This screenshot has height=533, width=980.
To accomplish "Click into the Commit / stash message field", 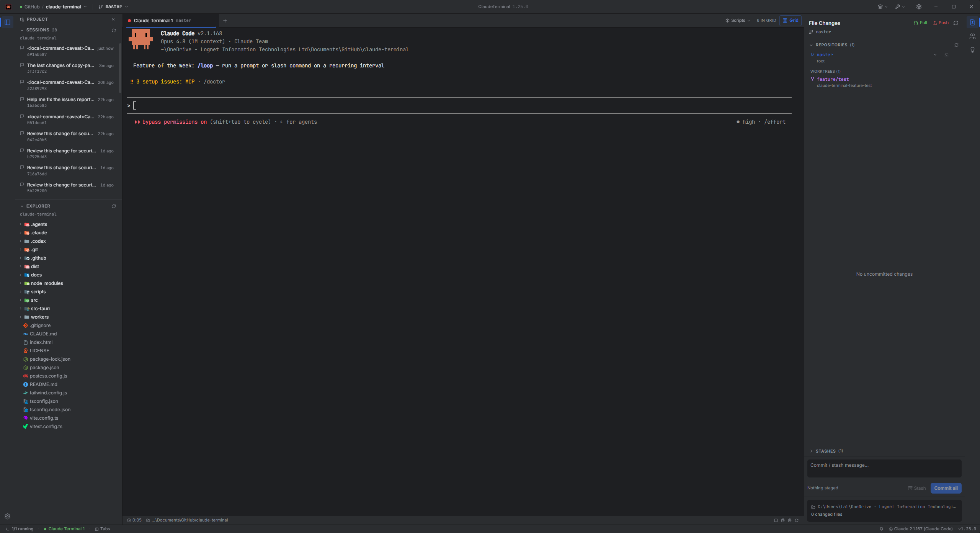I will point(884,469).
